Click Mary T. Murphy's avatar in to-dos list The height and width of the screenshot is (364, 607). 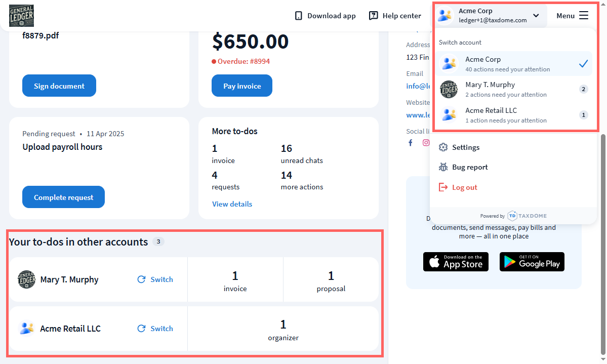click(x=26, y=279)
